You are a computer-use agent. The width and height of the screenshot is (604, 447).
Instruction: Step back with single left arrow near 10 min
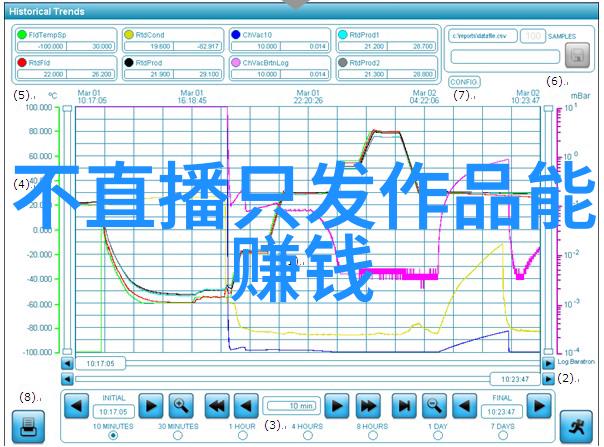click(246, 406)
